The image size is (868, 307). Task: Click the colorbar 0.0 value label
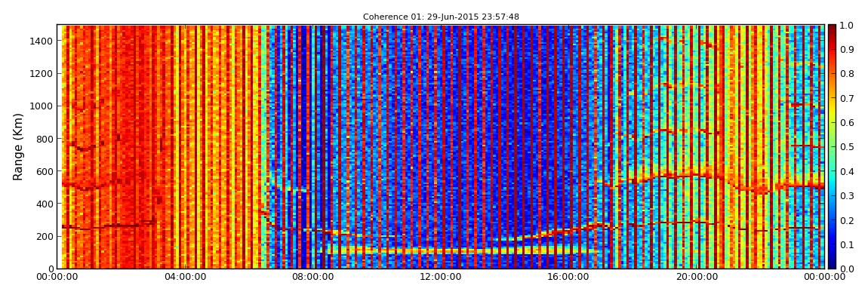(x=846, y=269)
